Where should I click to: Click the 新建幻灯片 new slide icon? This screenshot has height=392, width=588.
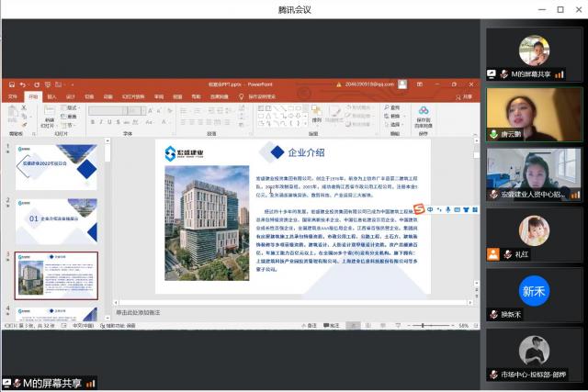(x=49, y=113)
